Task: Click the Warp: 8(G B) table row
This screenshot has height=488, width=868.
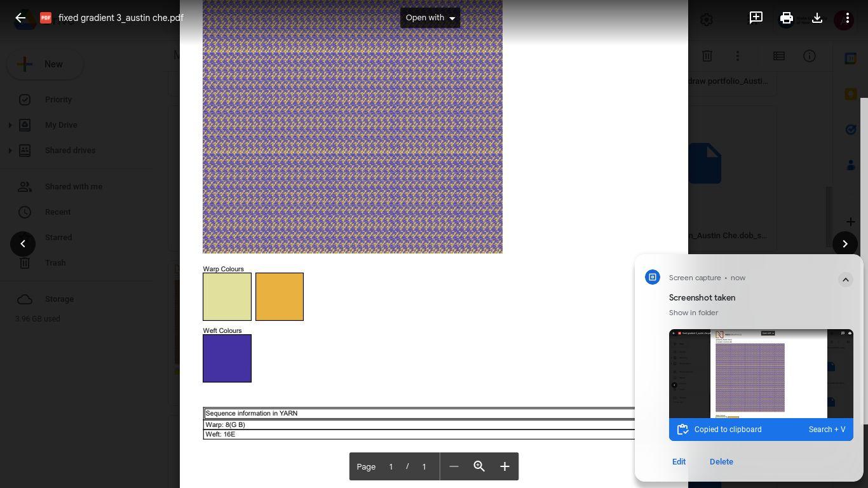Action: [x=419, y=425]
